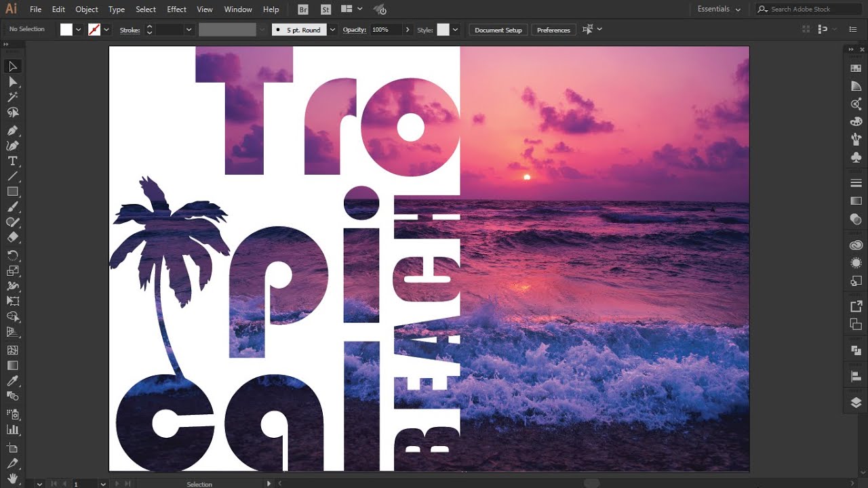868x488 pixels.
Task: Select the Selection tool arrow
Action: 12,66
